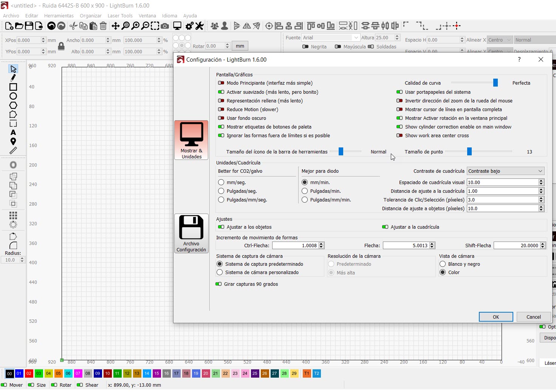
Task: Increase Altura font height stepper
Action: pyautogui.click(x=397, y=36)
